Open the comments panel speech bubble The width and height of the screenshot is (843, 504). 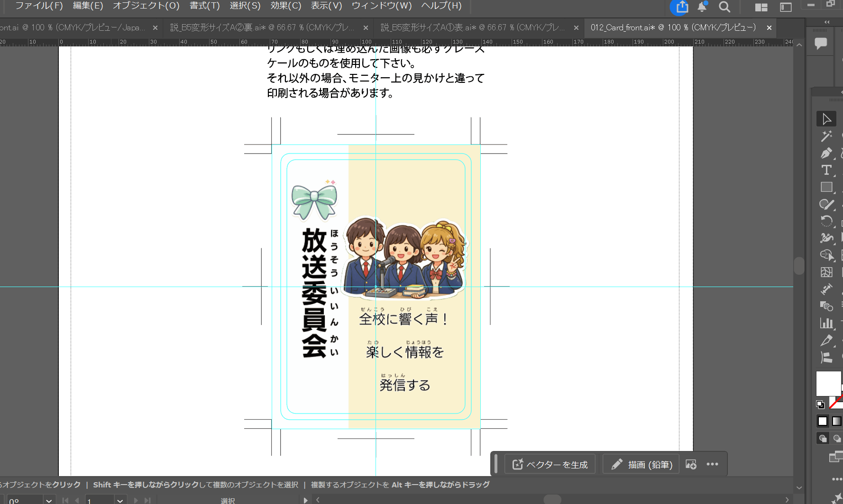point(820,44)
